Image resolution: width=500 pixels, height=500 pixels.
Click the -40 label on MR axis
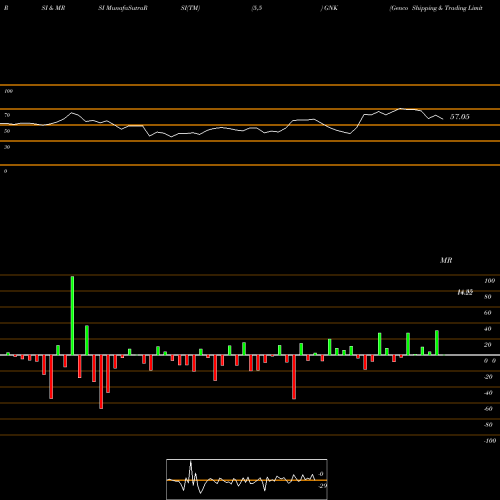click(488, 393)
